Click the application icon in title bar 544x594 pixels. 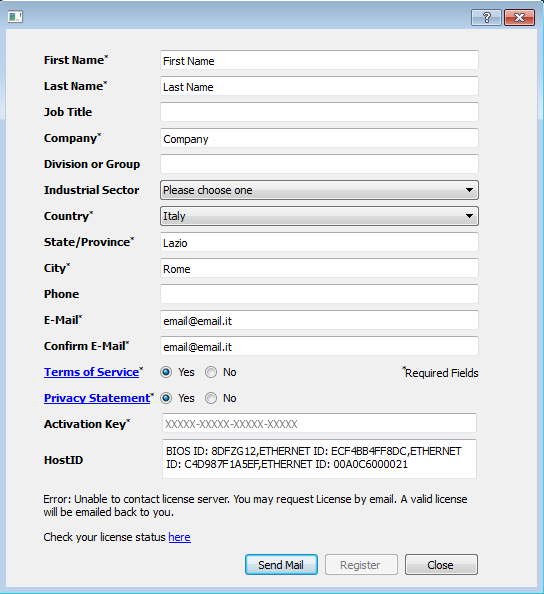15,17
